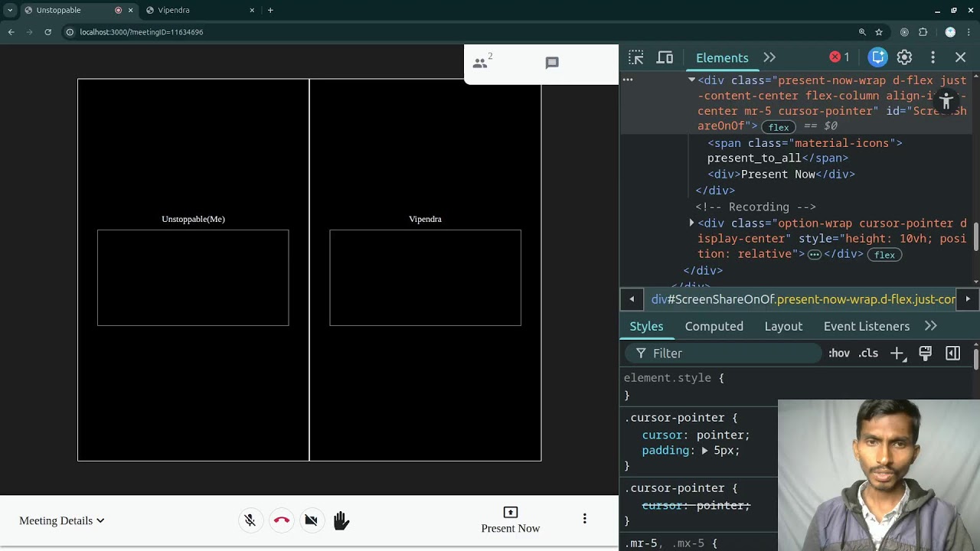Screen dimensions: 980x551
Task: Go back in browser history
Action: [x=11, y=32]
